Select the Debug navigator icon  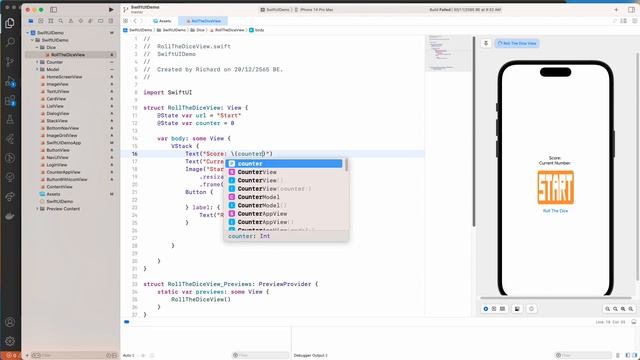click(x=90, y=21)
